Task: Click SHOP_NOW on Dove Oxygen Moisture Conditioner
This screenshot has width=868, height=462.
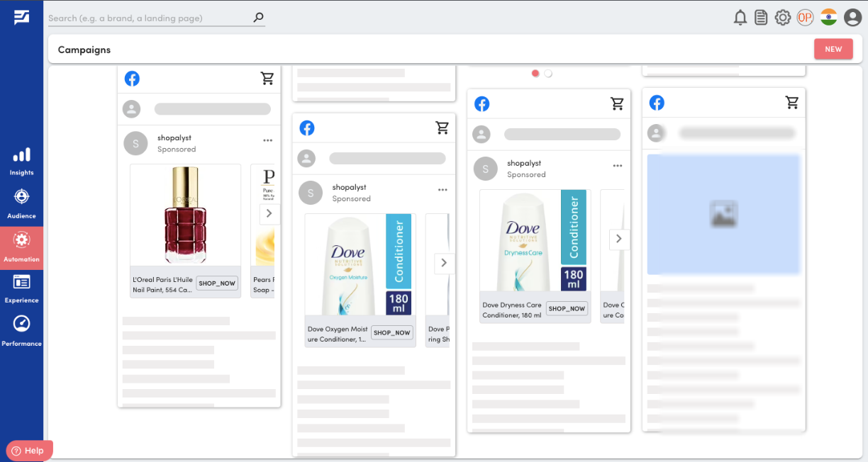Action: click(x=392, y=333)
